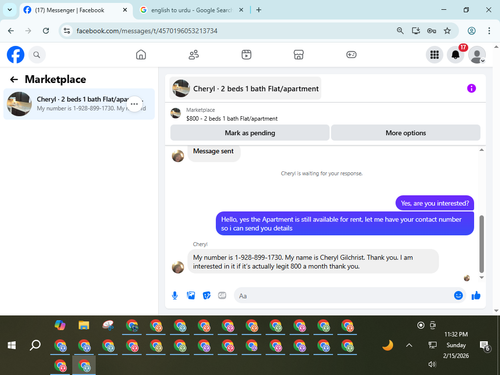The width and height of the screenshot is (500, 375).
Task: Open Facebook search magnifier
Action: [37, 55]
